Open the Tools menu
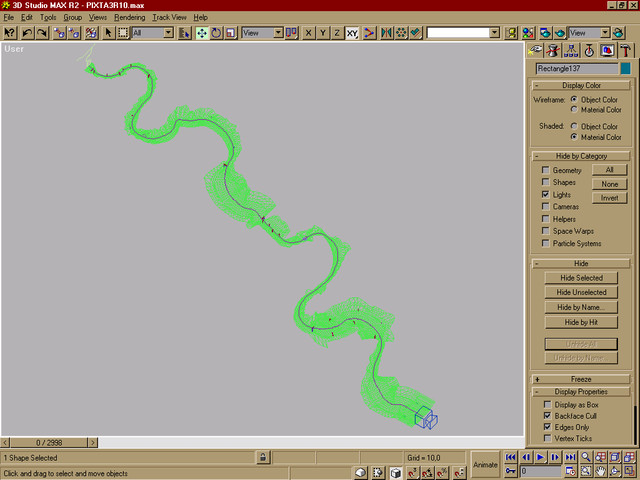Viewport: 640px width, 480px height. click(x=48, y=18)
